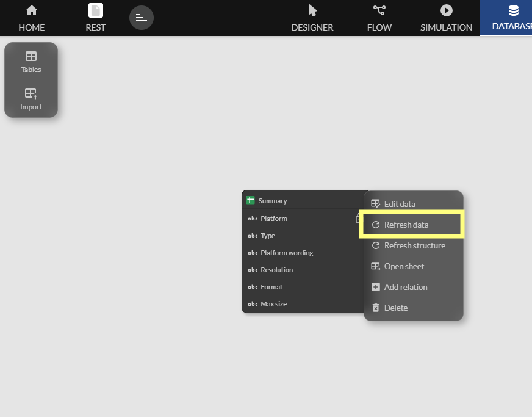532x417 pixels.
Task: Click the Summary table title
Action: pyautogui.click(x=273, y=201)
